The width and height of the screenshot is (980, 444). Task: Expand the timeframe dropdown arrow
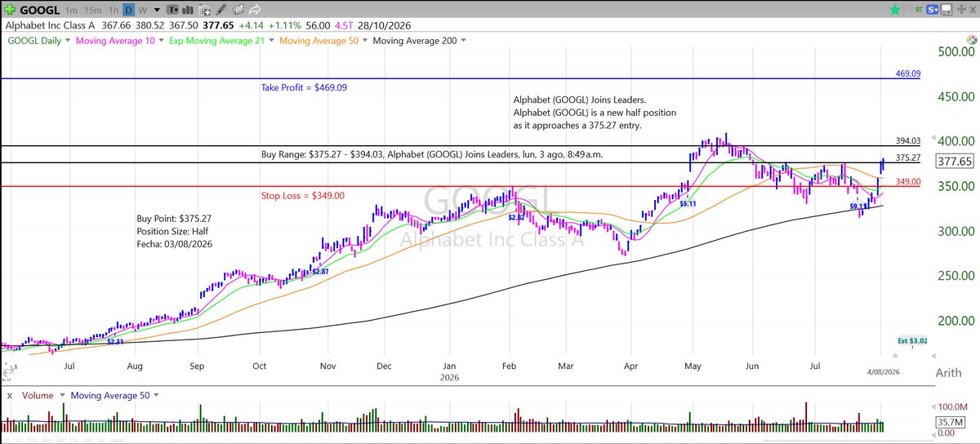point(156,11)
